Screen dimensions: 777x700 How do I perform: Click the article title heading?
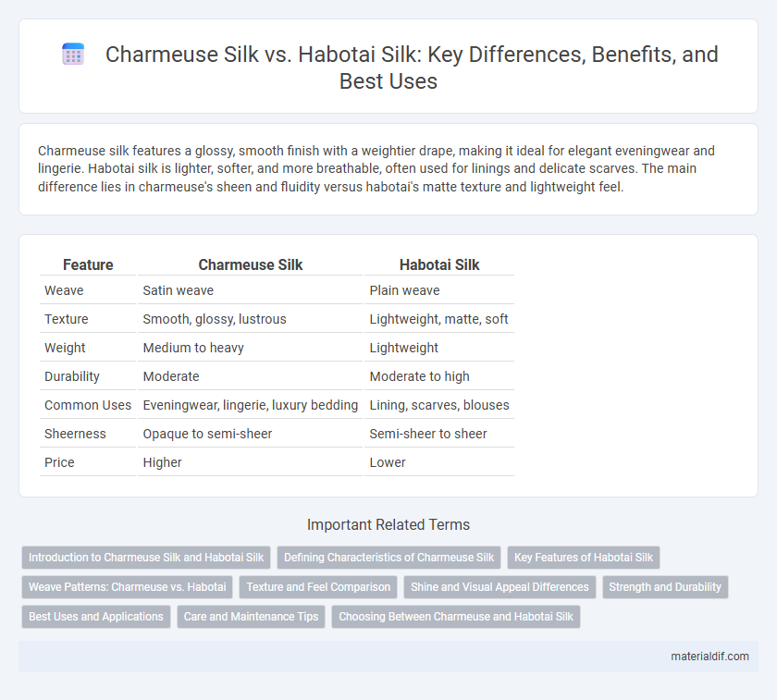[412, 68]
